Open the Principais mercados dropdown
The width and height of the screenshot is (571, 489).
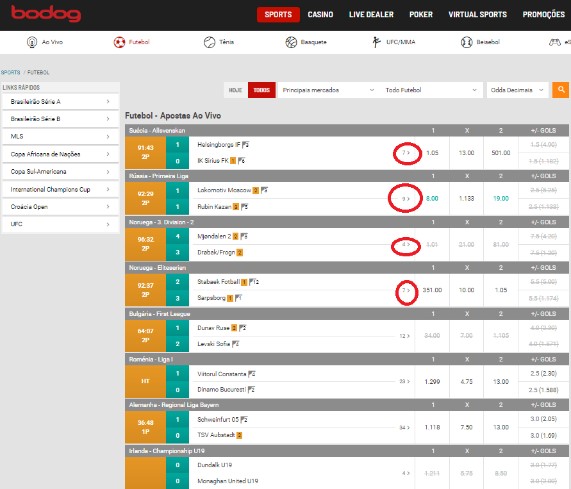pos(328,90)
